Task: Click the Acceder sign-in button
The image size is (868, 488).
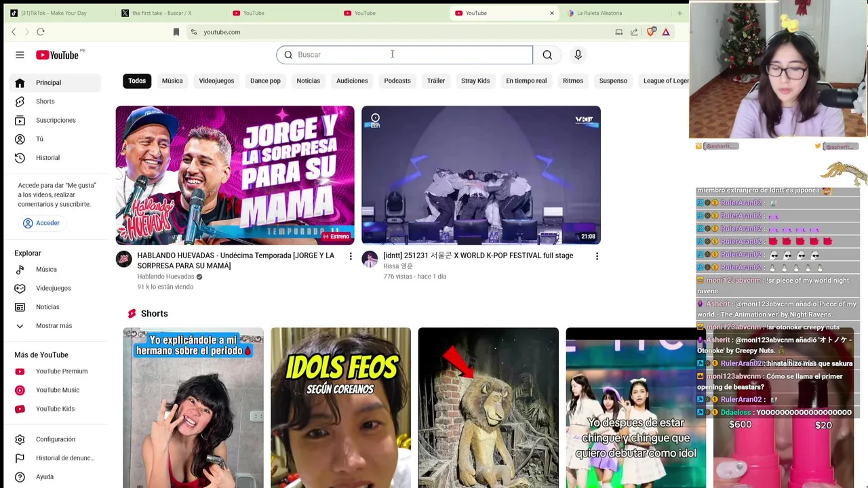Action: pyautogui.click(x=41, y=223)
